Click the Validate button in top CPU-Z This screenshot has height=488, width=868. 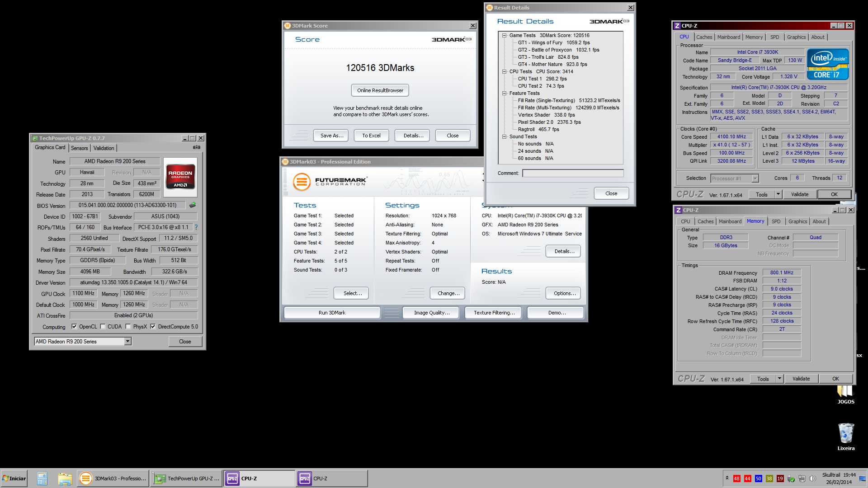coord(800,194)
